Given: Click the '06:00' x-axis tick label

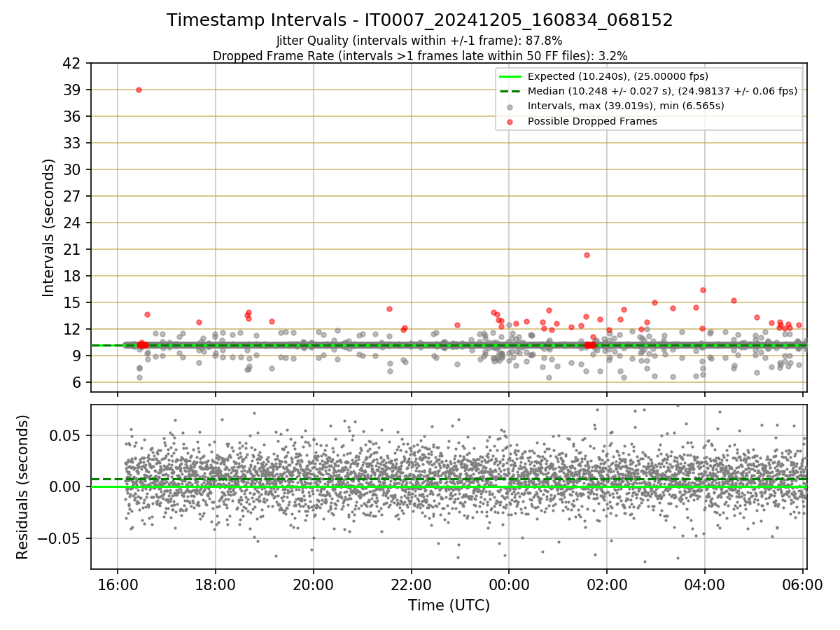Looking at the screenshot, I should point(802,584).
